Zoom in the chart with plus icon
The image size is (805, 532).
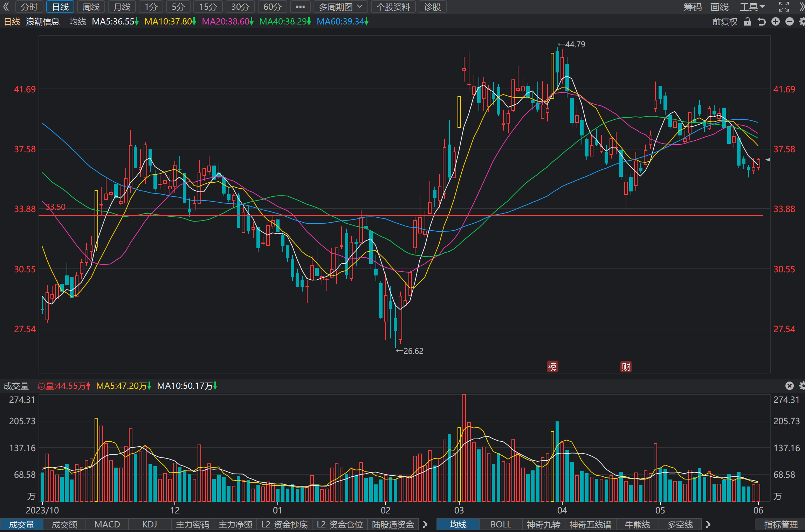click(776, 22)
